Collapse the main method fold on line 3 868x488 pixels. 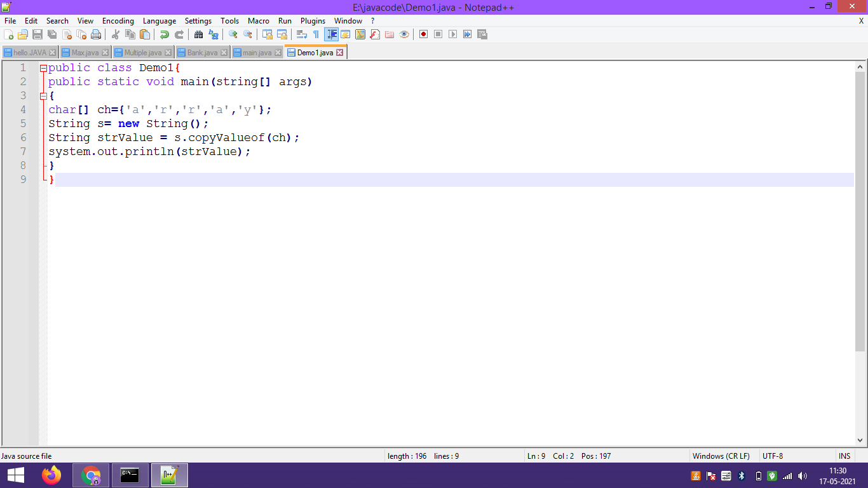pyautogui.click(x=43, y=95)
